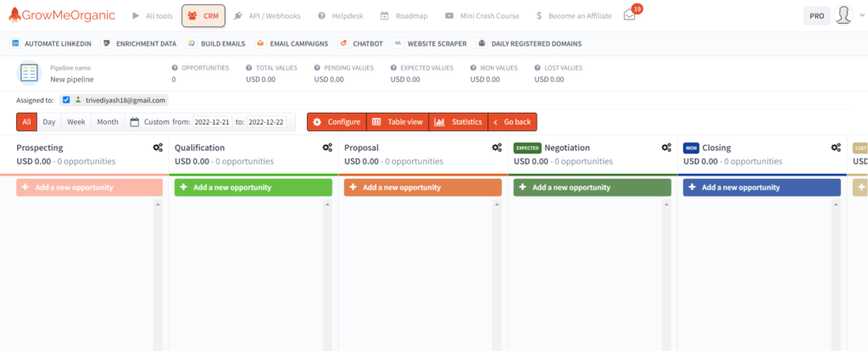The height and width of the screenshot is (351, 868).
Task: Open the inbox with 19 notifications
Action: (x=630, y=15)
